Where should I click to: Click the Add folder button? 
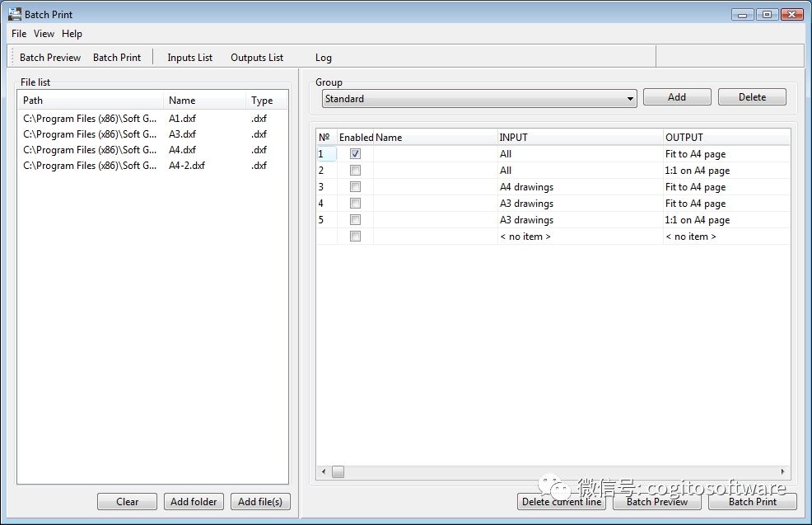tap(194, 502)
